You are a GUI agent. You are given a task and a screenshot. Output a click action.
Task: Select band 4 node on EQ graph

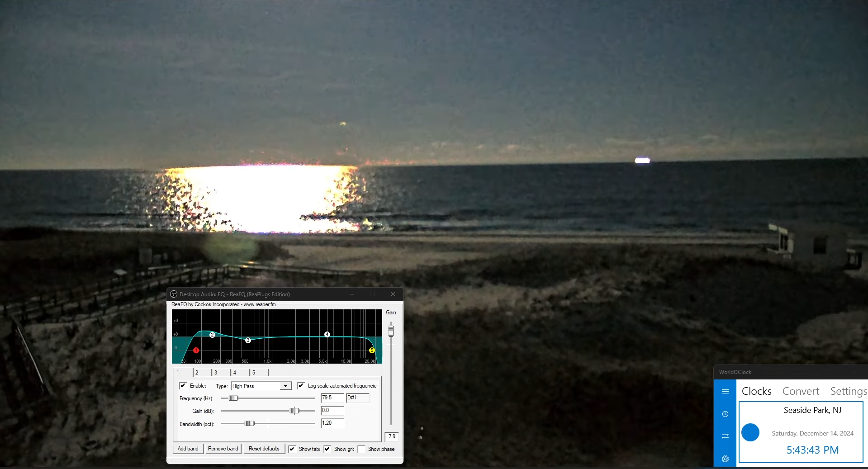pyautogui.click(x=327, y=334)
